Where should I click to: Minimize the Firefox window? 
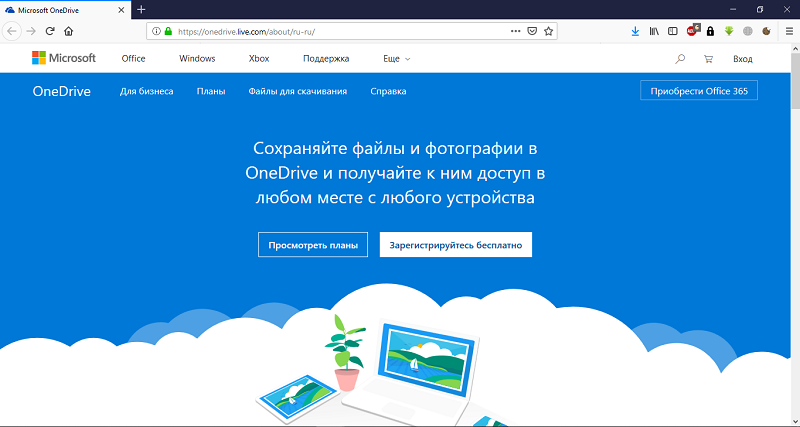733,9
